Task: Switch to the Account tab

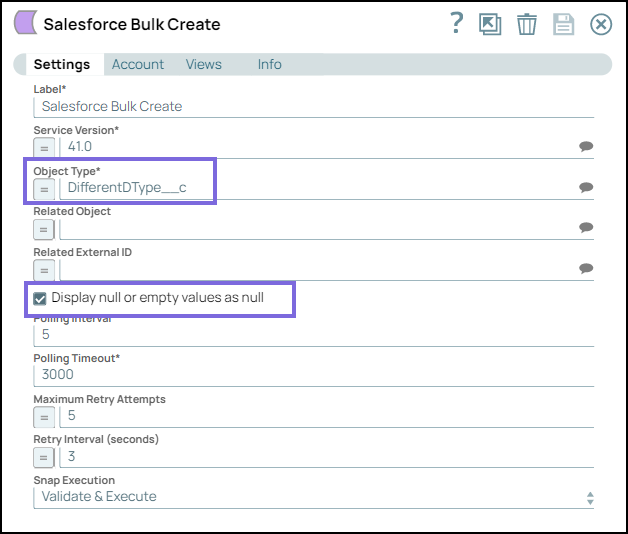Action: click(x=138, y=64)
